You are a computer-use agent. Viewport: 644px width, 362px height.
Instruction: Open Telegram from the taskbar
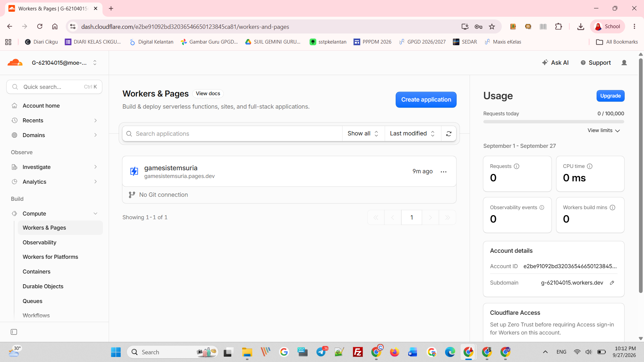tap(321, 352)
